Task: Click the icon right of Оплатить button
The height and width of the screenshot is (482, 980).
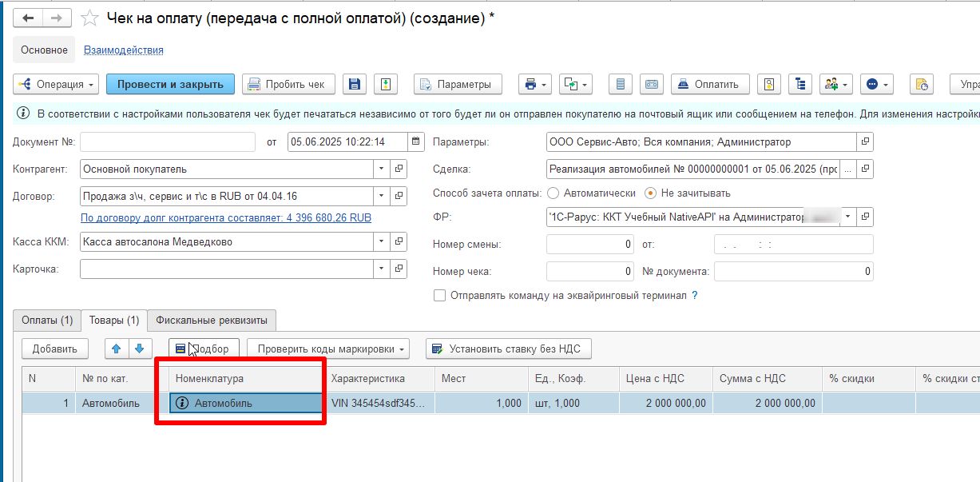Action: click(768, 84)
